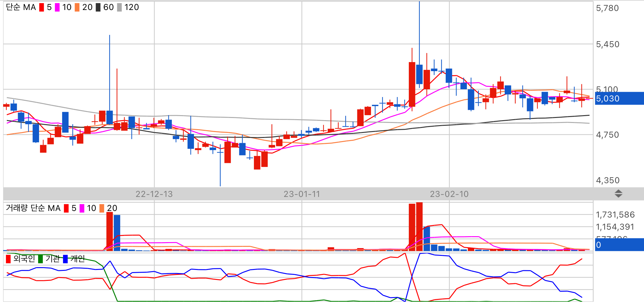
Task: Click the magenta MA 10 legend swatch
Action: (57, 7)
